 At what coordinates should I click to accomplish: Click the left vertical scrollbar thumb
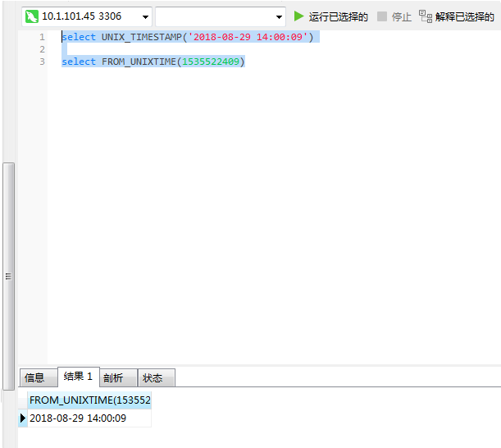9,277
